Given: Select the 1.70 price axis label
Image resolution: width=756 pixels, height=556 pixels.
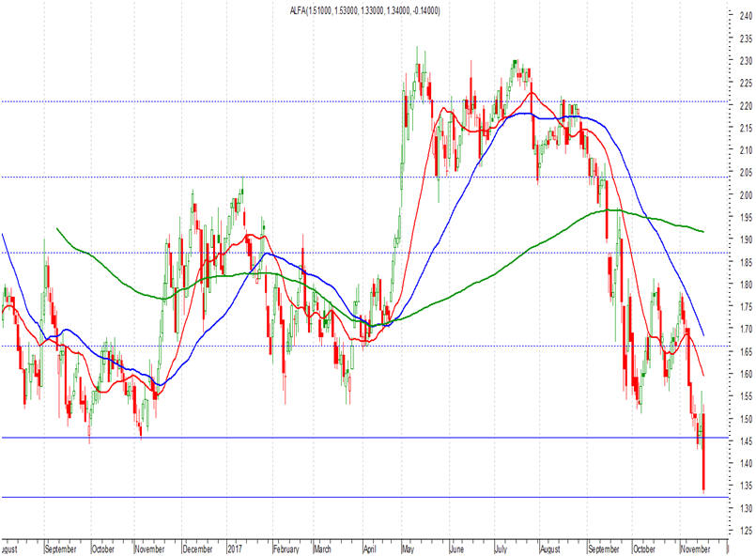Looking at the screenshot, I should 746,329.
